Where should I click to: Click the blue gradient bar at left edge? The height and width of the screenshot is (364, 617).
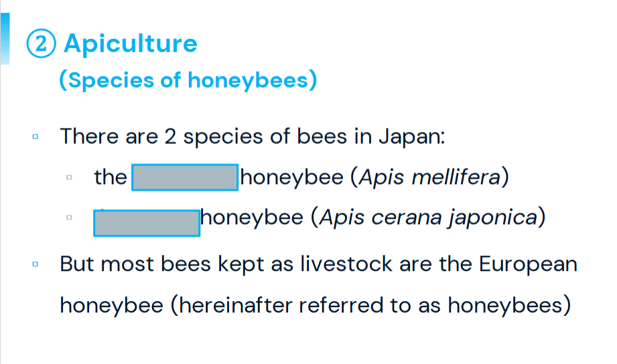coord(5,39)
